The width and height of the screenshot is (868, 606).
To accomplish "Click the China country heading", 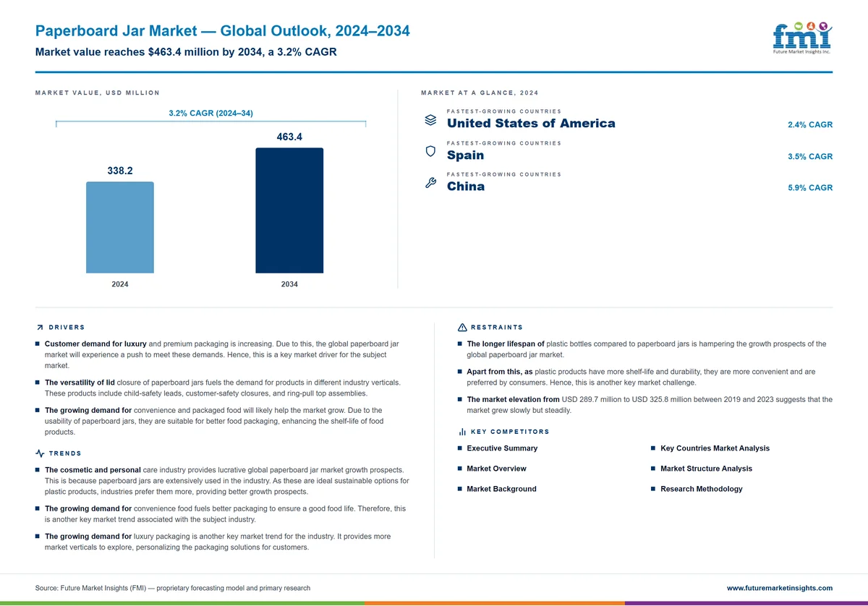I will [466, 187].
